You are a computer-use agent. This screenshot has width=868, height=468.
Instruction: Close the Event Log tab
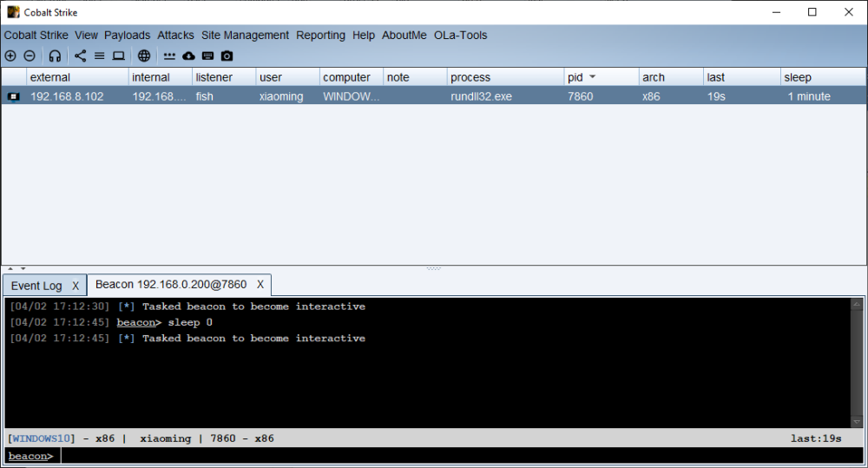76,287
